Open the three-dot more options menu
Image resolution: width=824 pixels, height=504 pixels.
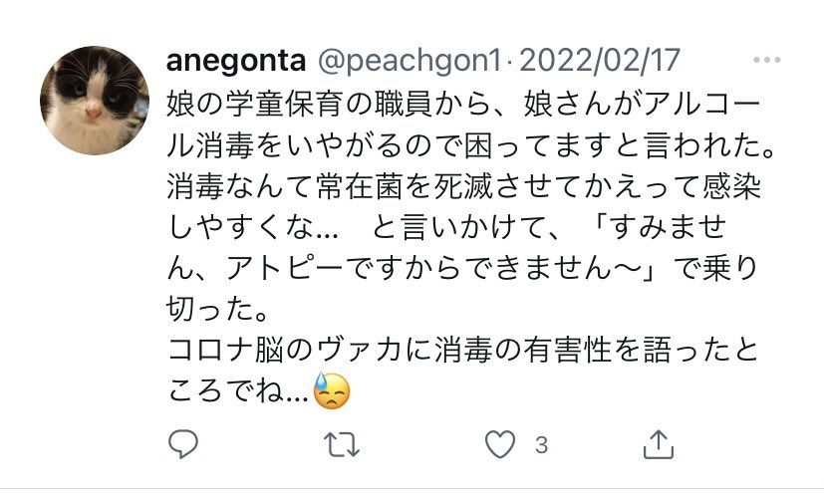click(767, 60)
